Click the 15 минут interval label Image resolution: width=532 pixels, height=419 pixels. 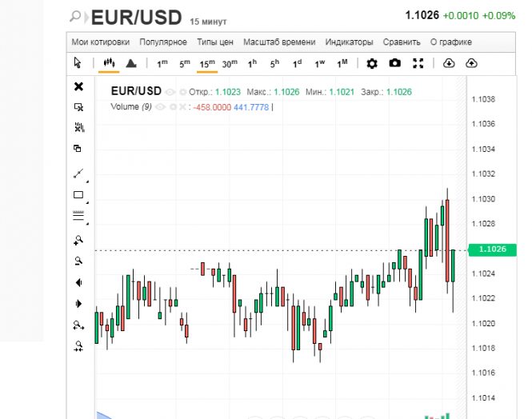click(208, 22)
